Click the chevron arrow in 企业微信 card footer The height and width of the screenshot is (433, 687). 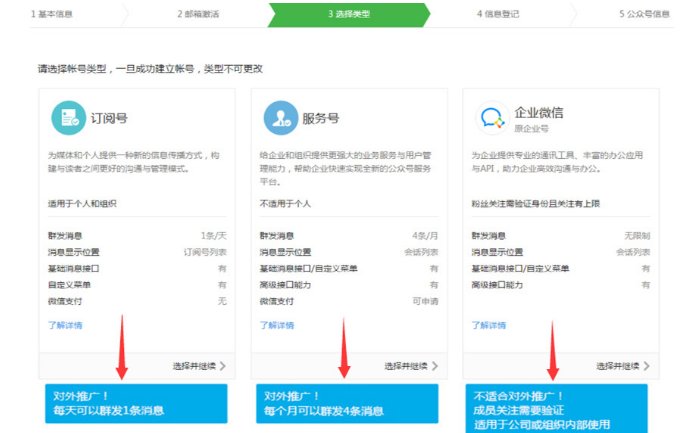coord(647,366)
